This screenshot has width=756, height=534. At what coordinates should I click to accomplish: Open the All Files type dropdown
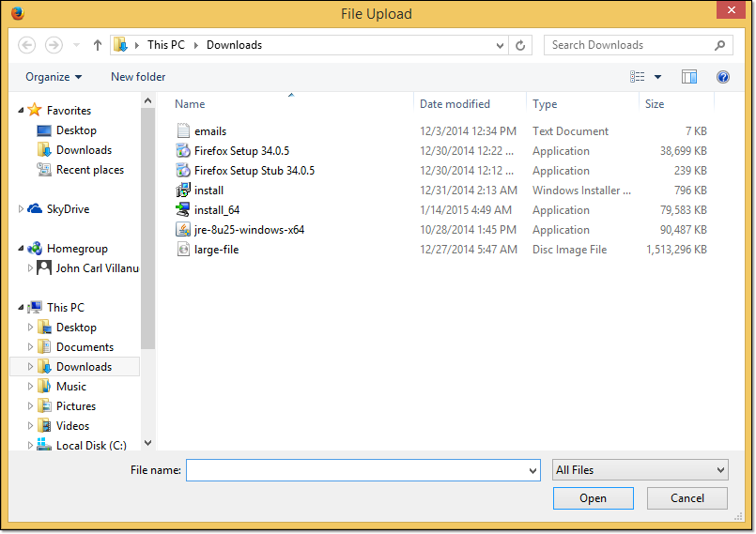[x=640, y=470]
